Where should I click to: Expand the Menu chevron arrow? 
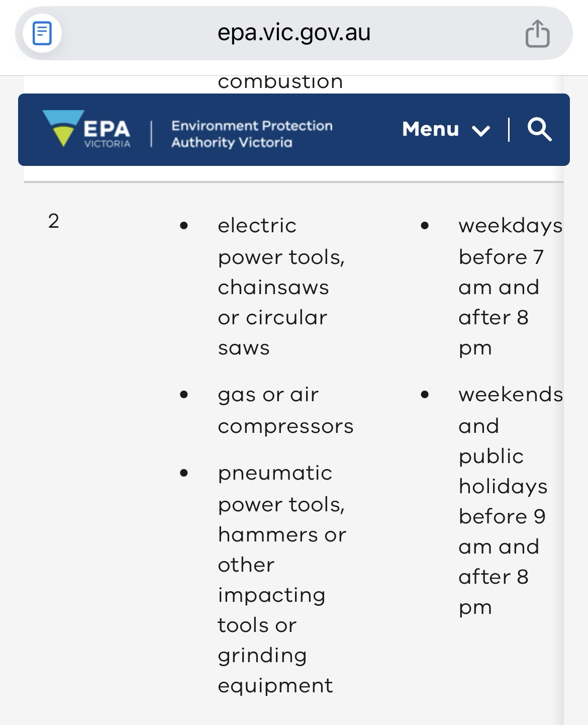481,131
